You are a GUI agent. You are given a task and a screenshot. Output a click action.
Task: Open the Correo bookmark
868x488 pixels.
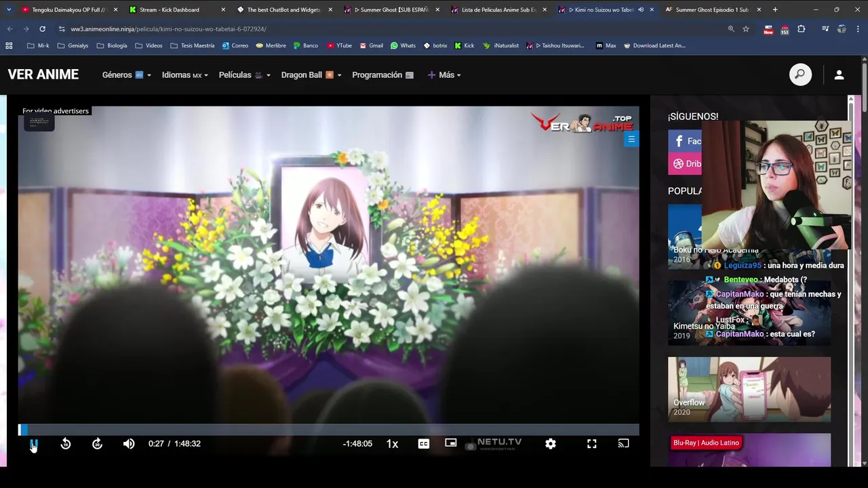point(235,45)
